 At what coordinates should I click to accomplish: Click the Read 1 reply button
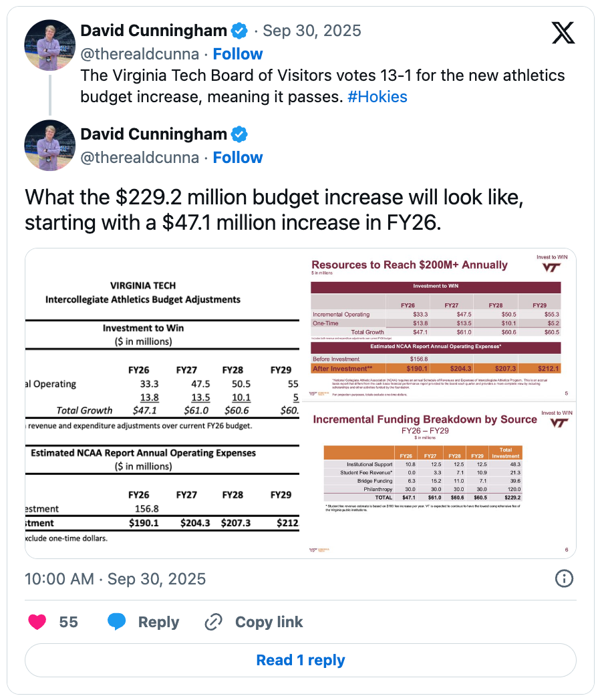[x=301, y=661]
